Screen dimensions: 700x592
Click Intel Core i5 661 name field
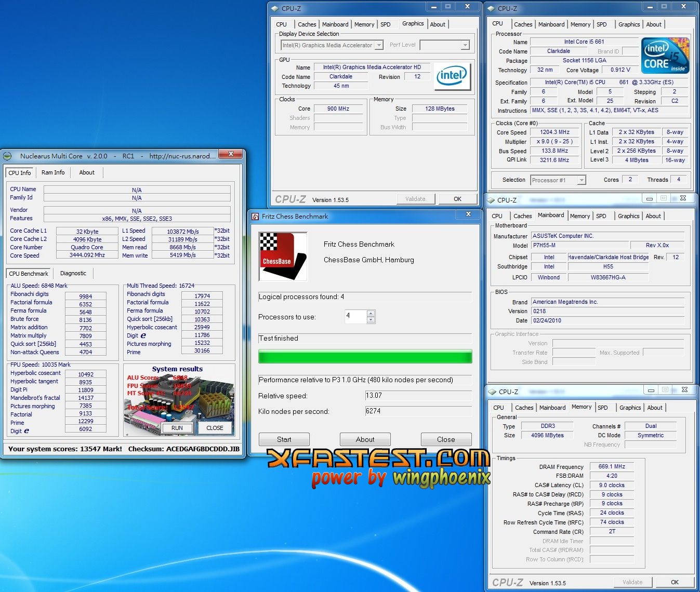(x=584, y=42)
